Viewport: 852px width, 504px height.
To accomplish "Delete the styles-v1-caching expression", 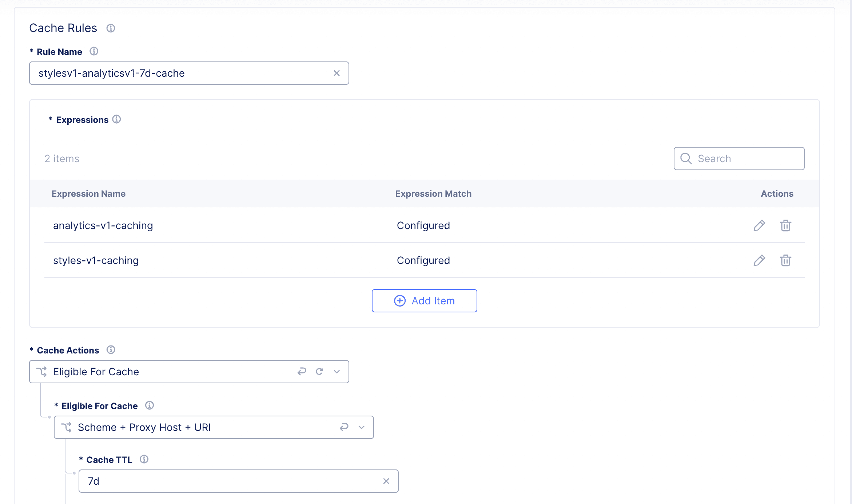I will [785, 260].
